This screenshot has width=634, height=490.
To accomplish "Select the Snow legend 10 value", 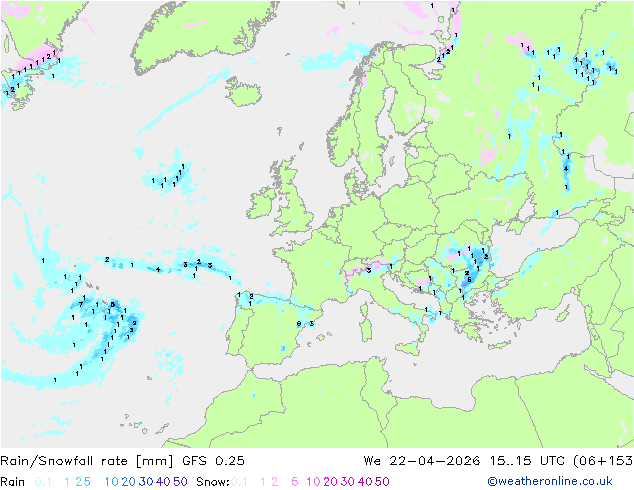I will 313,482.
